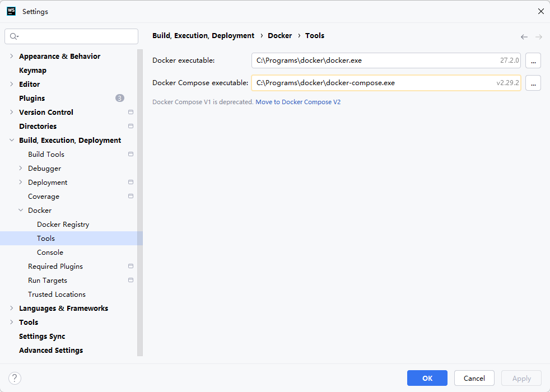Browse for Docker executable path

(x=533, y=60)
